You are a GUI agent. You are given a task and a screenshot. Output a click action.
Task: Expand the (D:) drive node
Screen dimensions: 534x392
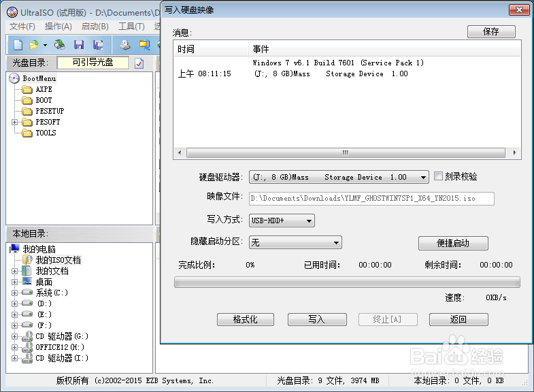[x=14, y=304]
